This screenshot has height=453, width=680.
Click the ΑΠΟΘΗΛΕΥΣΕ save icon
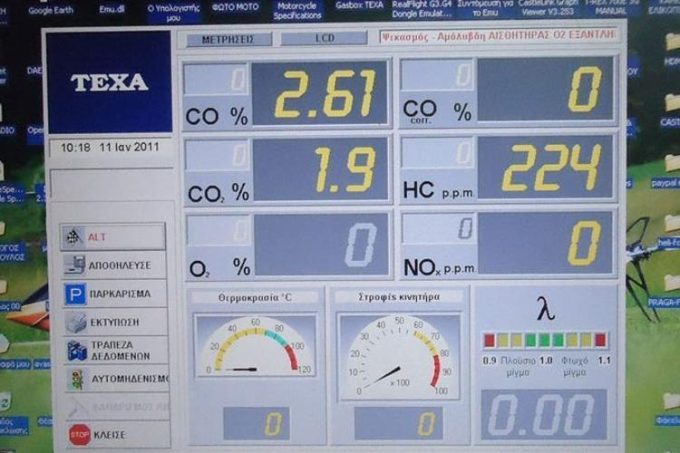pos(74,266)
